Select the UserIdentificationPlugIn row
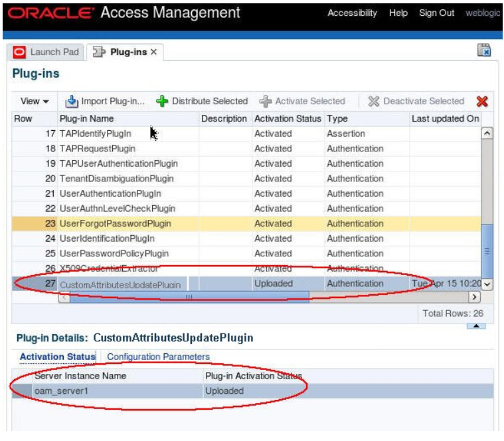Viewport: 504px width, 441px height. 246,238
